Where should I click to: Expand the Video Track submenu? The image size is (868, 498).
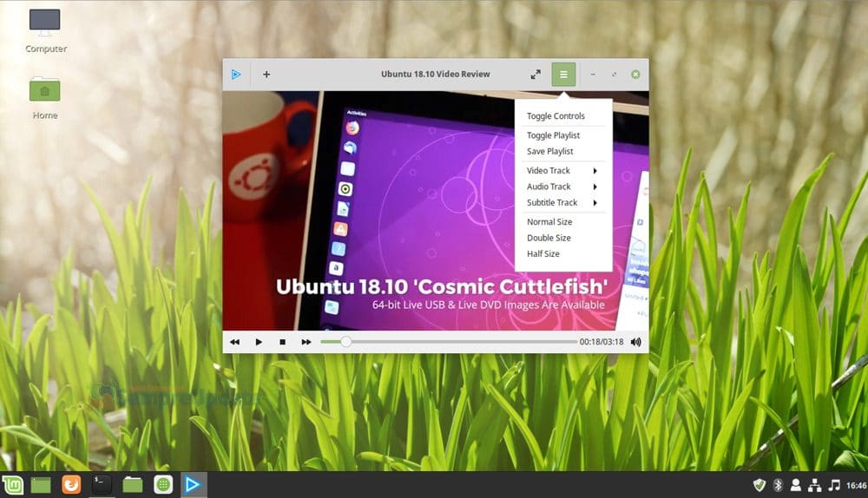coord(563,170)
